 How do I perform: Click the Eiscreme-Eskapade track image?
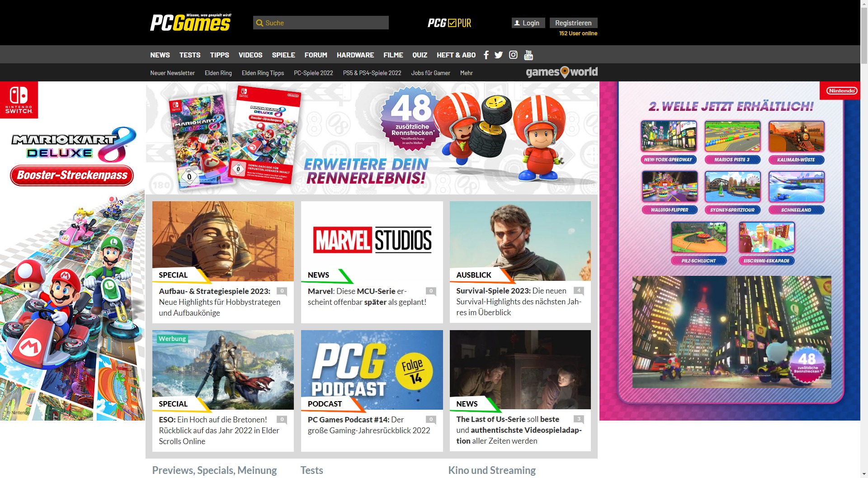(766, 237)
